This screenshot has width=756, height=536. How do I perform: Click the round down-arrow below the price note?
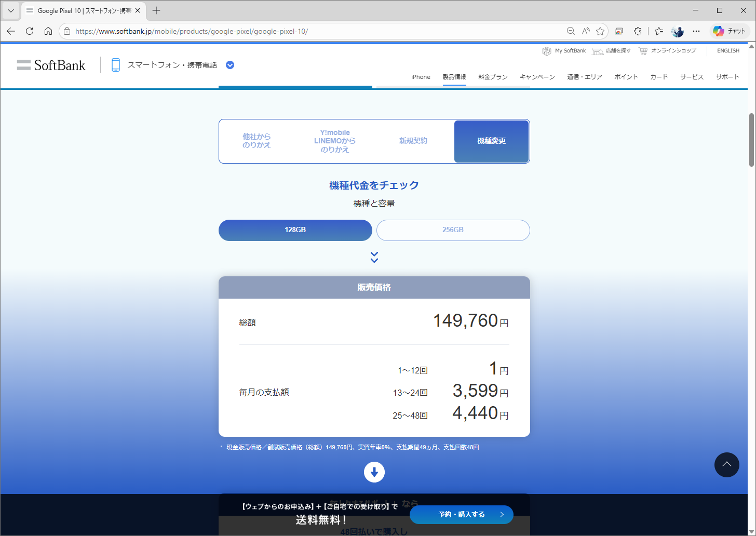[x=374, y=472]
